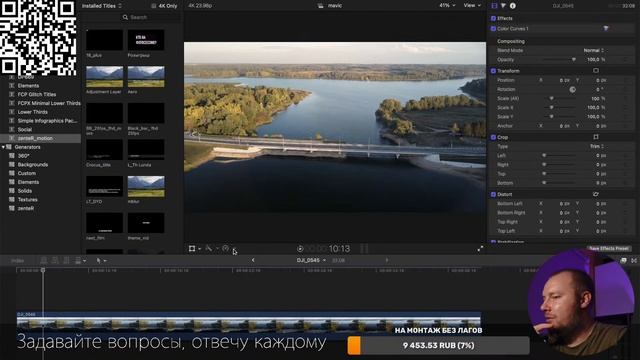Click the enhancement magic wand icon
The height and width of the screenshot is (360, 640).
click(209, 248)
